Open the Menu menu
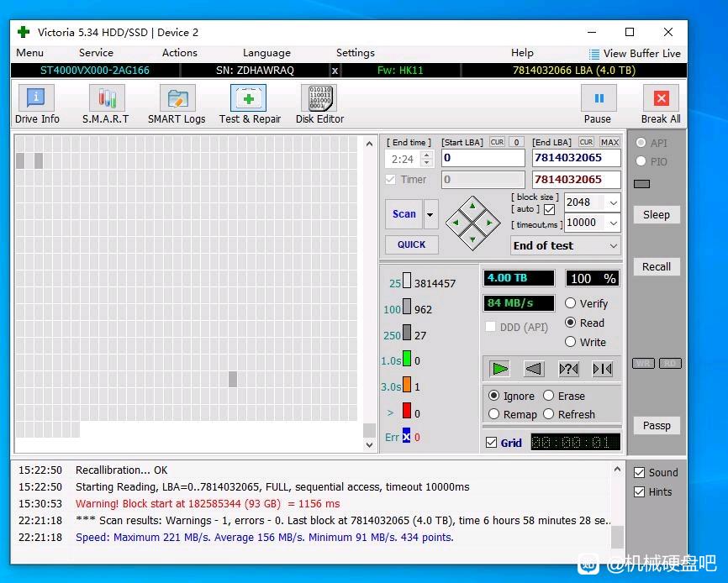The height and width of the screenshot is (583, 728). [29, 53]
